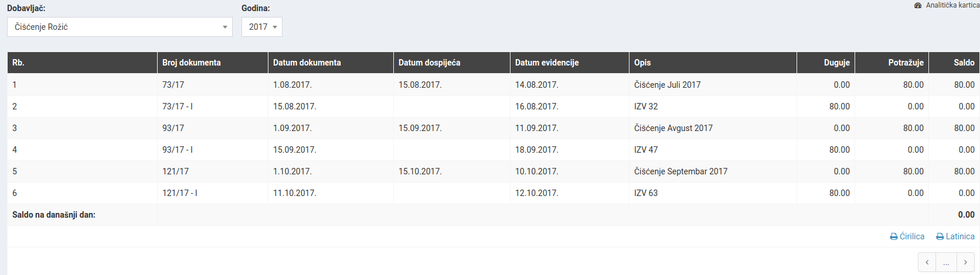980x275 pixels.
Task: Click the Čišćenje Septembar 2017 description cell
Action: click(713, 171)
